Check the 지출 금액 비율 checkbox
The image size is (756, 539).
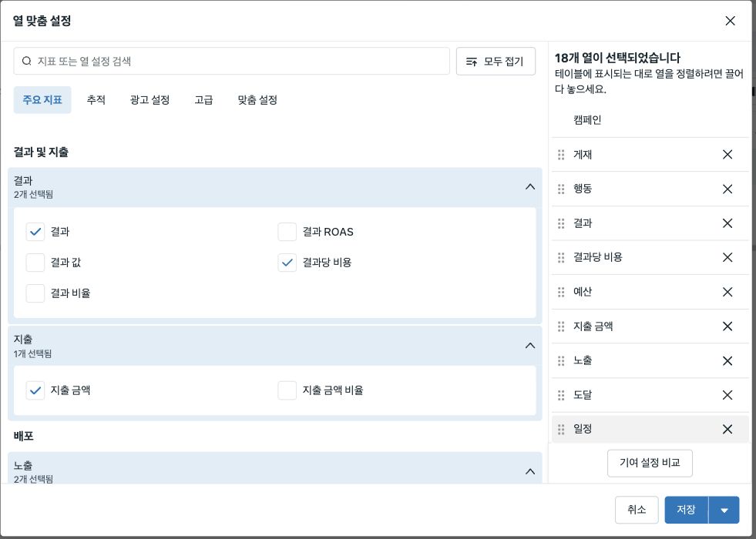pyautogui.click(x=287, y=390)
